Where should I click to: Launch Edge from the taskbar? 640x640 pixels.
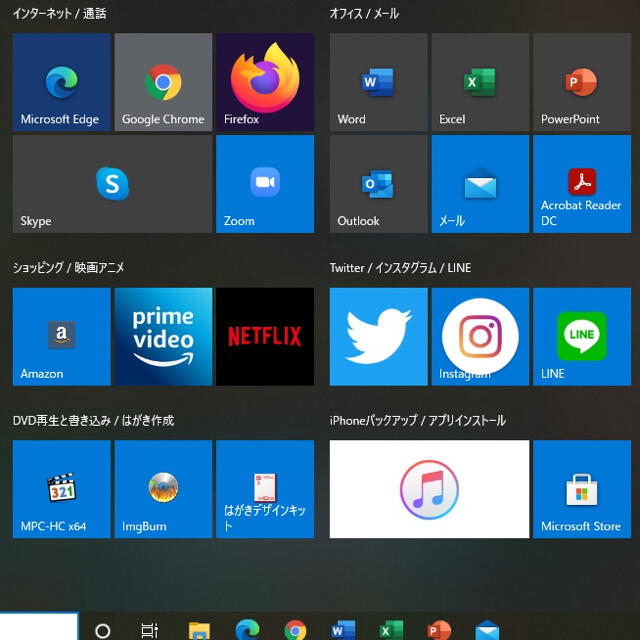[x=247, y=630]
